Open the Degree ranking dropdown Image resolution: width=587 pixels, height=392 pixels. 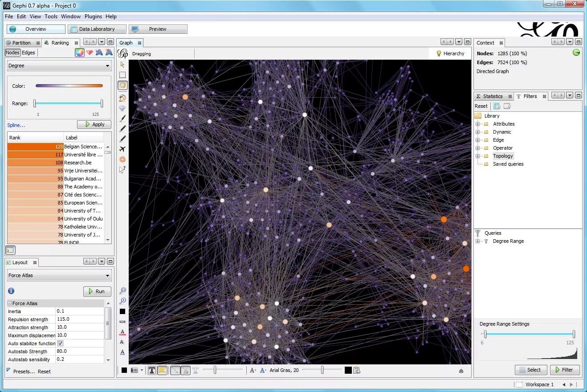tap(59, 65)
